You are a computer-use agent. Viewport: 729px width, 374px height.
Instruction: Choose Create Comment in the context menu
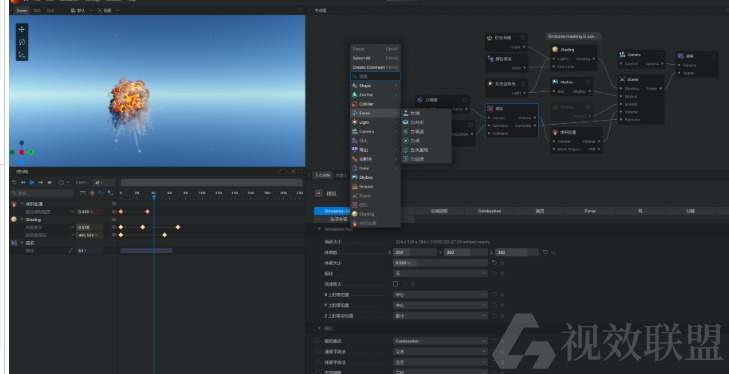pos(375,67)
